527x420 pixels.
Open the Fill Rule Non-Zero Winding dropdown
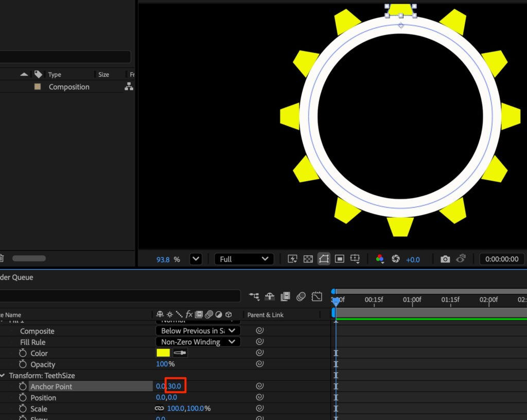[x=198, y=342]
